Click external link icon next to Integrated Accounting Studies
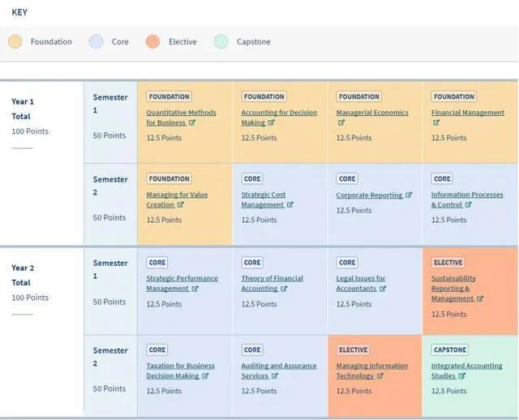This screenshot has height=420, width=519. point(462,376)
